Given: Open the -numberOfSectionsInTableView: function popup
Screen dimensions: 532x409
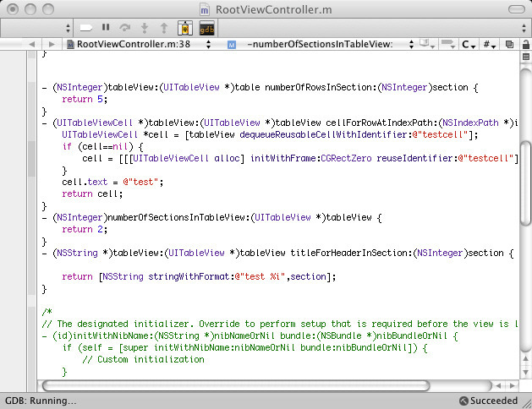Looking at the screenshot, I should coord(321,44).
